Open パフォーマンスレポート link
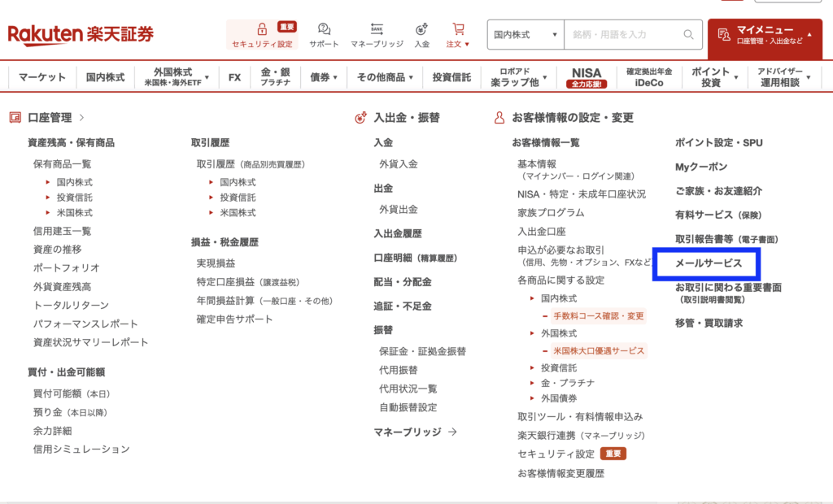This screenshot has width=833, height=504. 85,324
